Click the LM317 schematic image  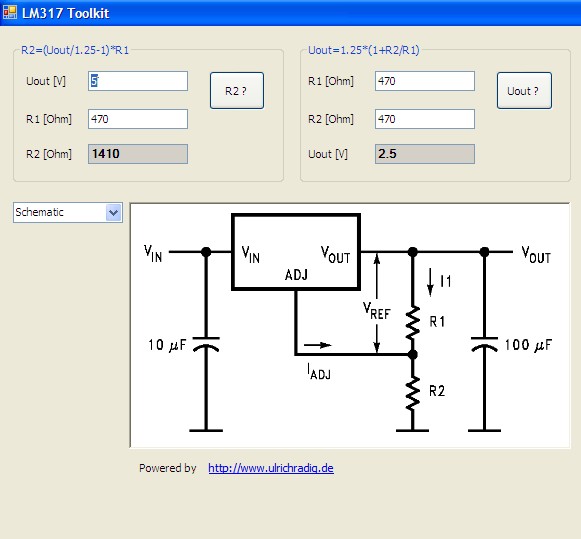point(350,325)
